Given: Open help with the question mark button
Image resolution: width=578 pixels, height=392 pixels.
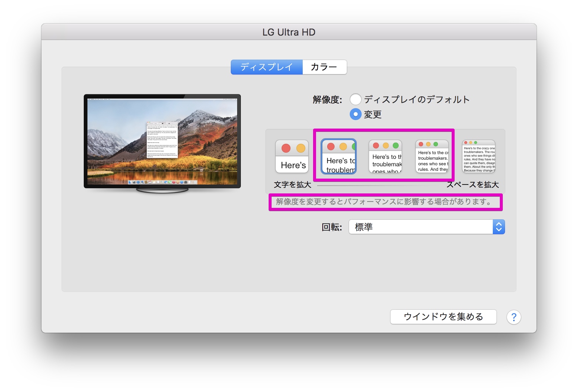Looking at the screenshot, I should click(x=514, y=317).
